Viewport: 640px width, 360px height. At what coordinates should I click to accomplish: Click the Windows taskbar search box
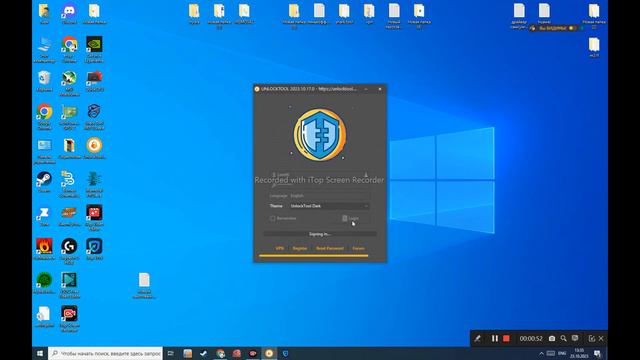coord(105,353)
